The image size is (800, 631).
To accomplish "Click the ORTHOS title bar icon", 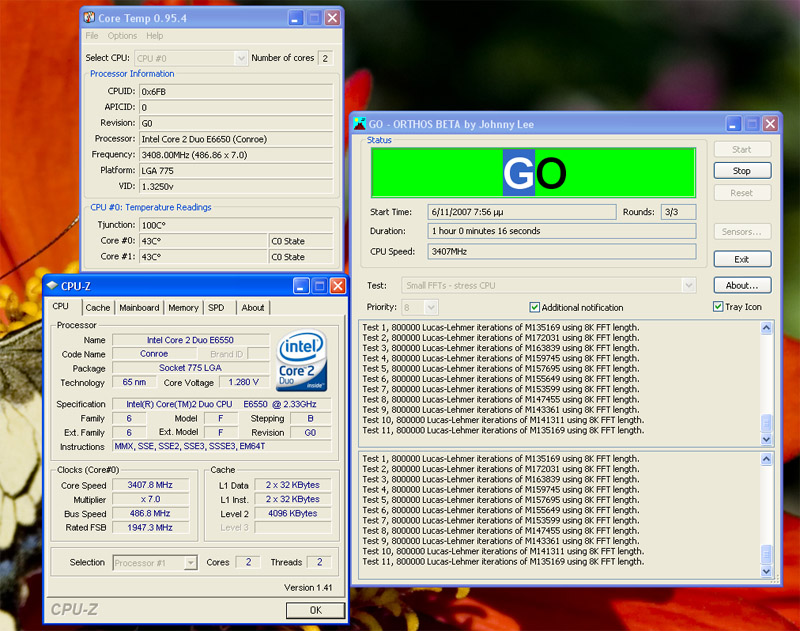I will (360, 123).
